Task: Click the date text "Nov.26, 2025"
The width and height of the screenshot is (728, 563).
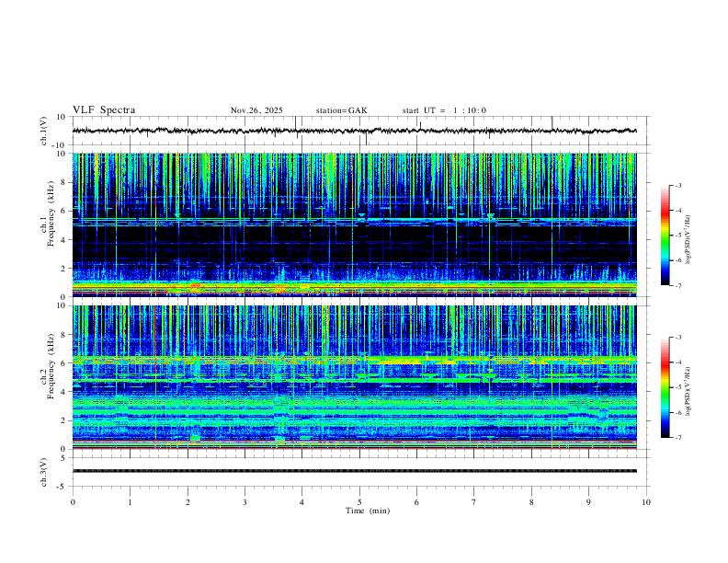Action: [x=256, y=110]
